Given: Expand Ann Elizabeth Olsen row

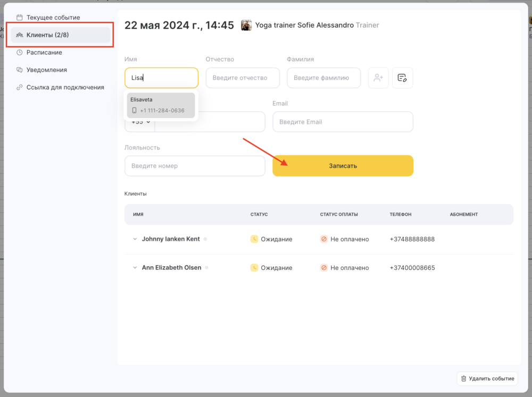Looking at the screenshot, I should click(135, 268).
